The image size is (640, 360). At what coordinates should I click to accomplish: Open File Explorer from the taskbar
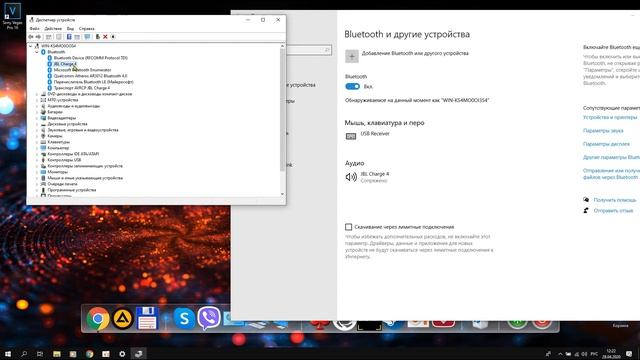(x=57, y=354)
